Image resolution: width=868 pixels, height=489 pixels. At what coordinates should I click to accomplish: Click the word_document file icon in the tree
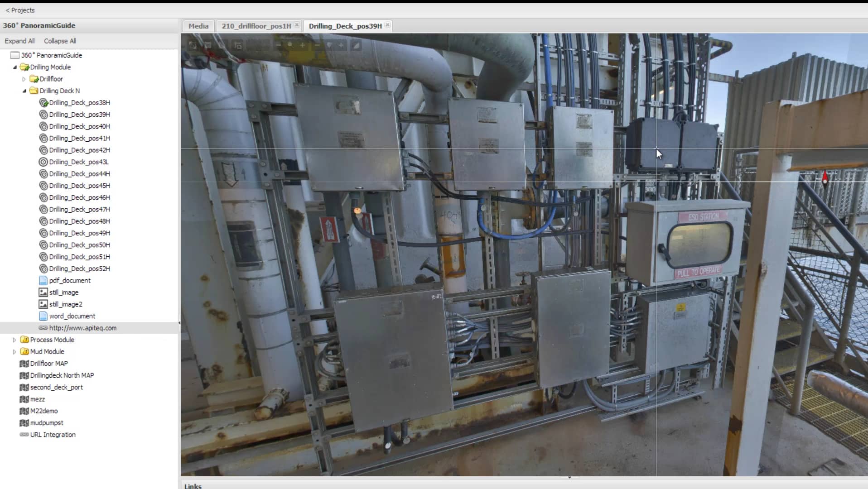coord(43,316)
